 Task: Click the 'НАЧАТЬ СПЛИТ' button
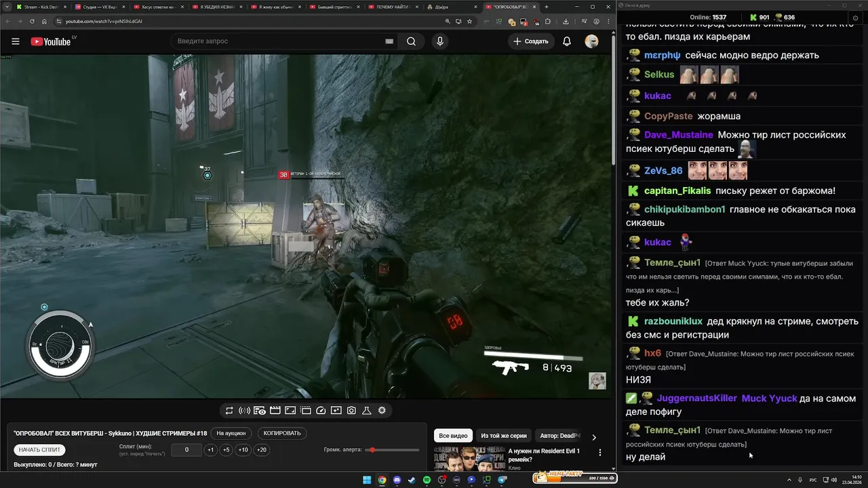[40, 449]
